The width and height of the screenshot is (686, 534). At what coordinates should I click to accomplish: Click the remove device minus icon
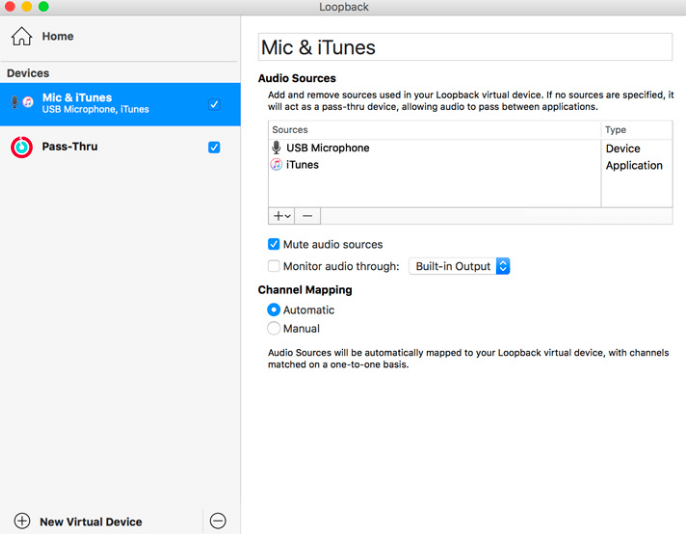(x=218, y=521)
